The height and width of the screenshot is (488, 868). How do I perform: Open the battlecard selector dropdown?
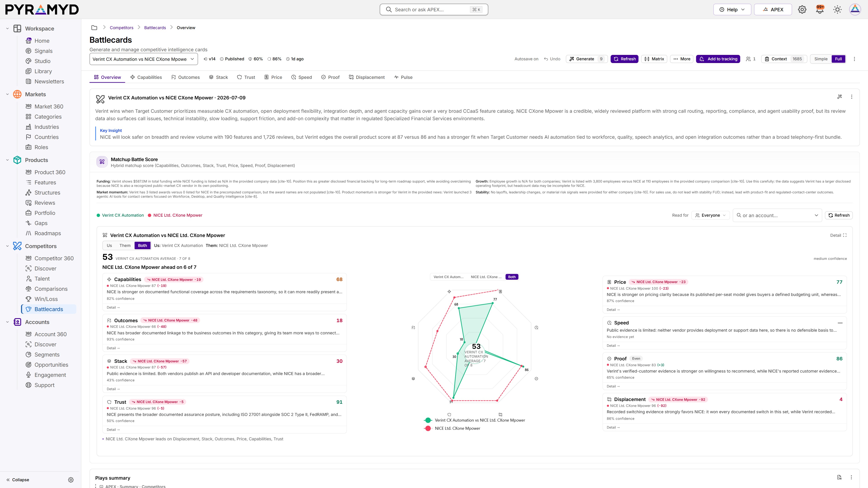tap(143, 59)
